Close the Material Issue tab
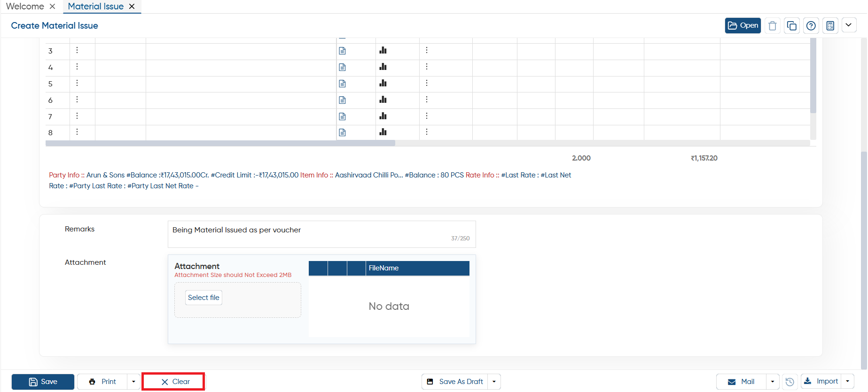 132,7
